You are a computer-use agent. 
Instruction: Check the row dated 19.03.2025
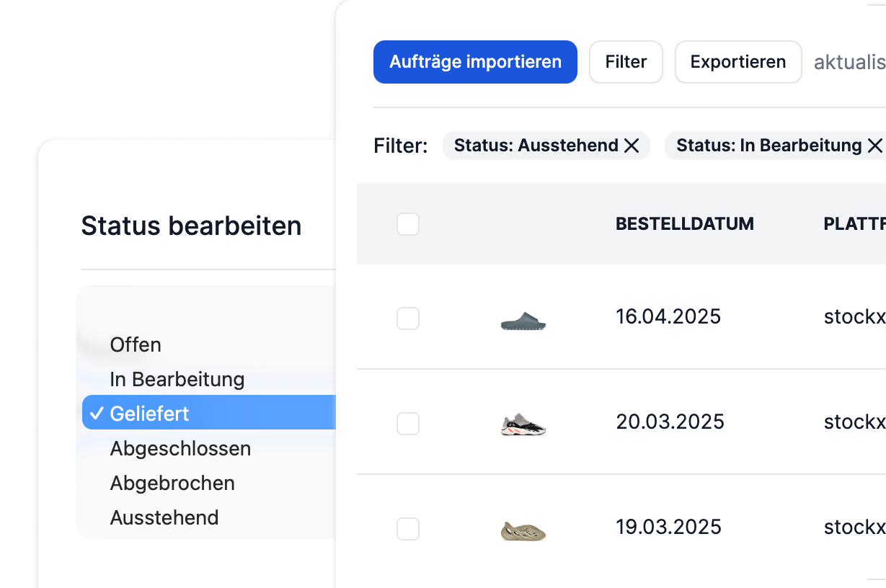tap(408, 529)
